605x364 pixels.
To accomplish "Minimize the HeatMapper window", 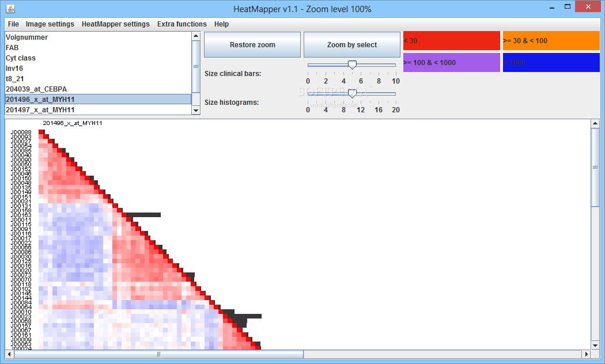I will [x=552, y=7].
